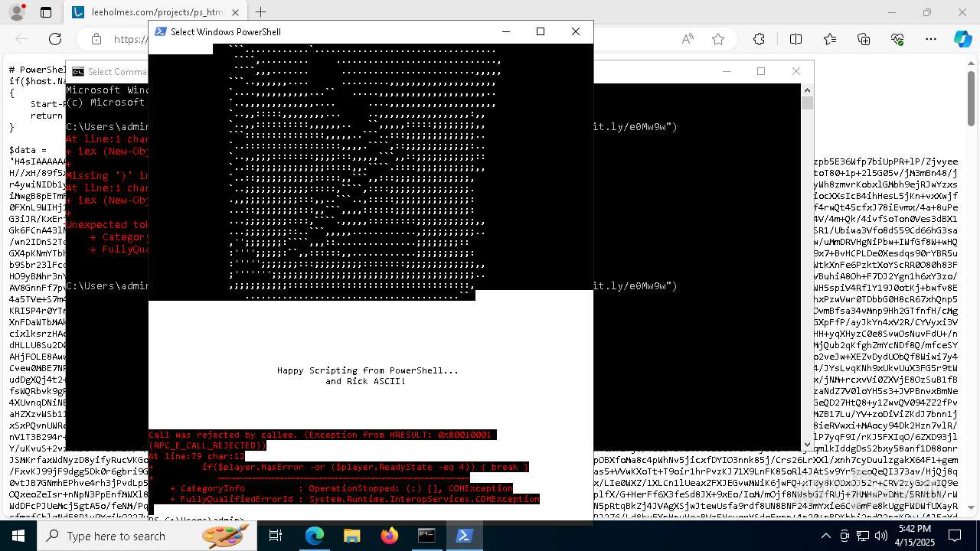This screenshot has width=980, height=551.
Task: Click Edge page scrollbar thumb
Action: [972, 98]
